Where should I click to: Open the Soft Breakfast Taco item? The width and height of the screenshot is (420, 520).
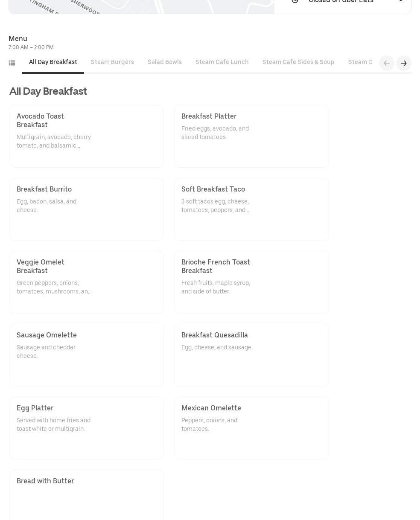251,209
